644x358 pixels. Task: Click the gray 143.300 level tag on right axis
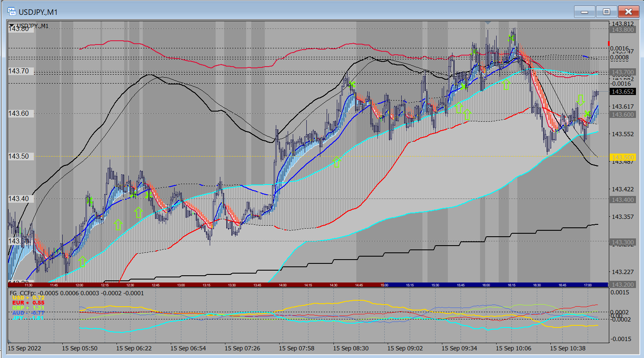coord(622,242)
